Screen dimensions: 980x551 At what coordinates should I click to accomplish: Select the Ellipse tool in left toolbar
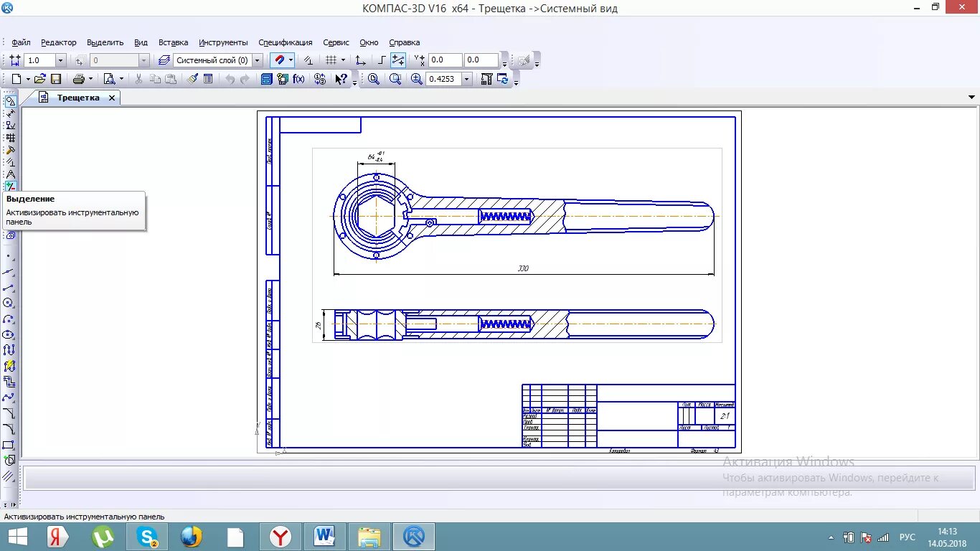pyautogui.click(x=9, y=334)
